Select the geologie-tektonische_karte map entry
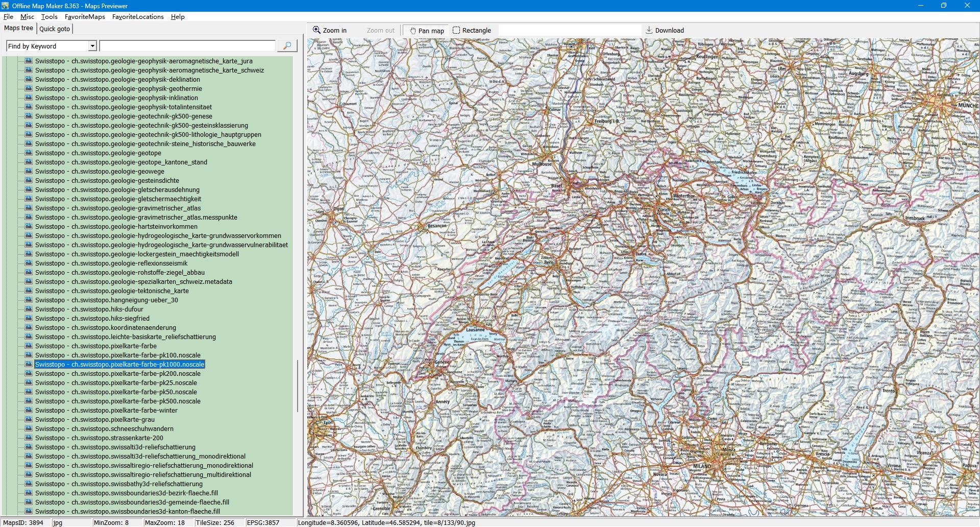Viewport: 980px width, 527px height. tap(112, 291)
